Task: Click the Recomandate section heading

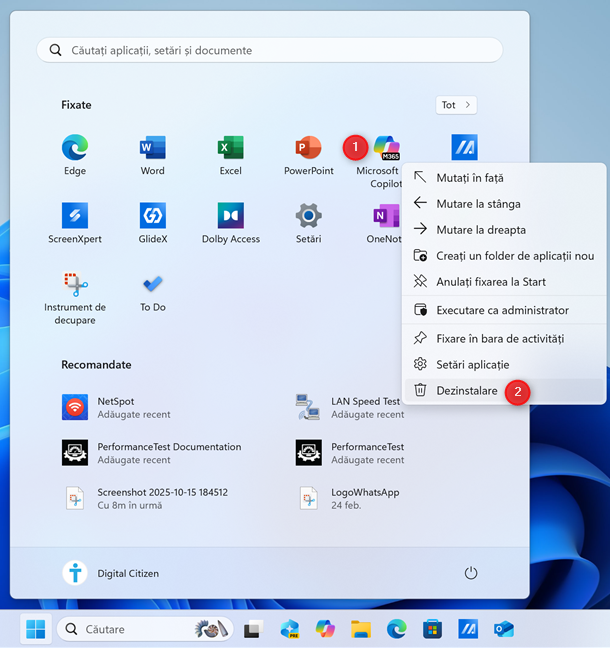Action: pos(96,364)
